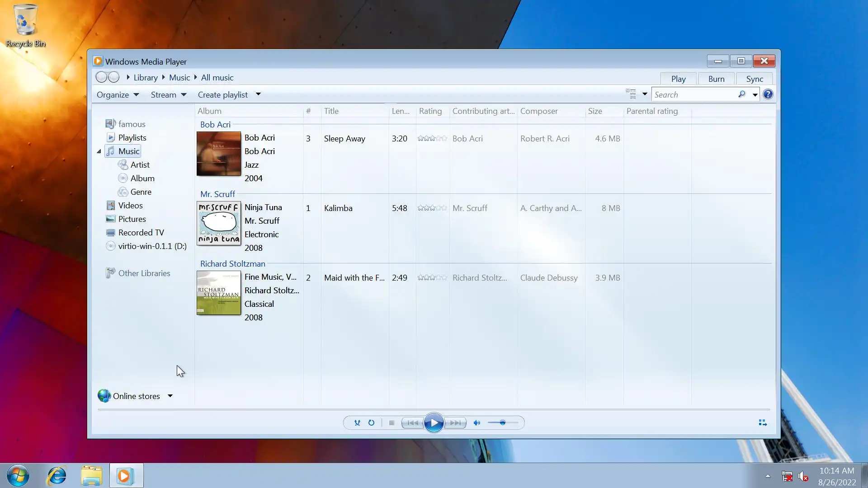
Task: Open Internet Explorer from taskbar
Action: [57, 476]
